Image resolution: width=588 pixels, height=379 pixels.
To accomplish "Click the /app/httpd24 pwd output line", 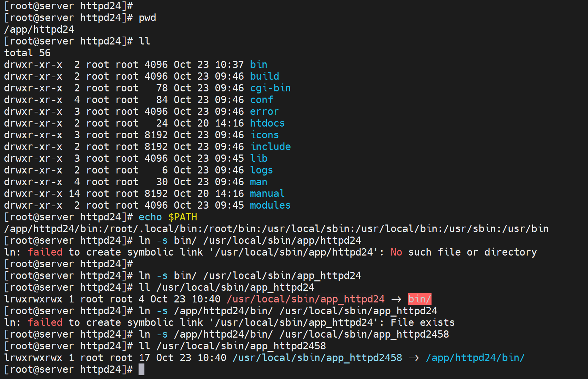I will 39,29.
